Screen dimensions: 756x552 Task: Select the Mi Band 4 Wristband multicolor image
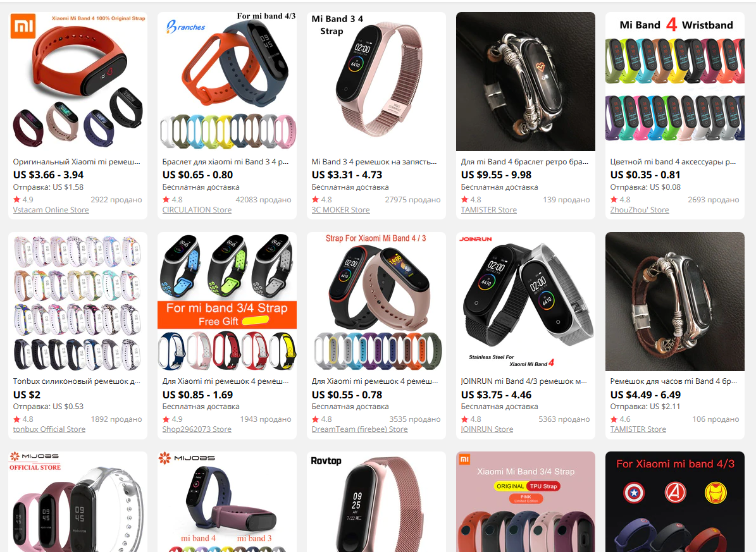point(674,82)
